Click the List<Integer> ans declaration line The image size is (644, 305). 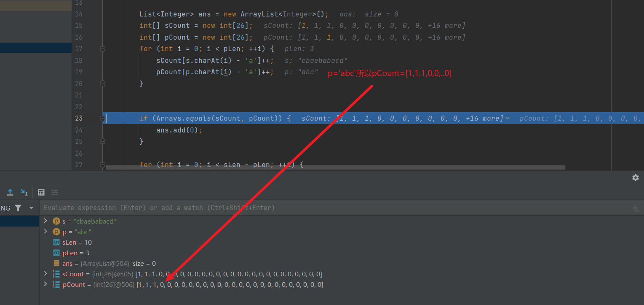click(x=234, y=14)
